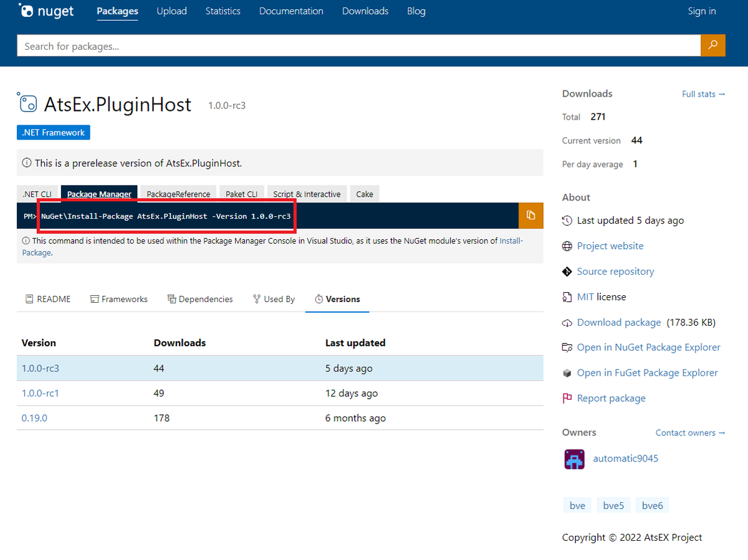The width and height of the screenshot is (748, 560).
Task: Open version 1.0.0-rc3 link
Action: (x=41, y=368)
